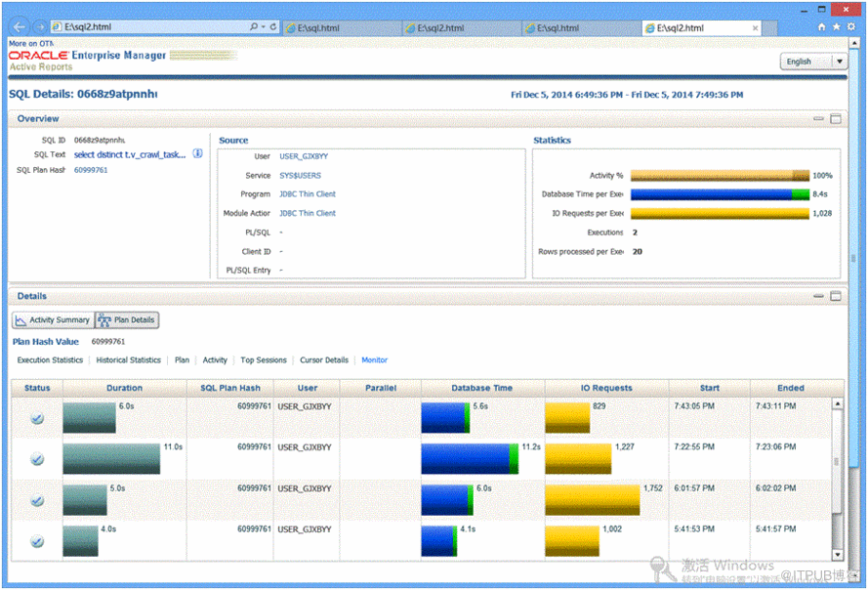Viewport: 868px width, 590px height.
Task: Switch to first E:\sql.html browser tab
Action: [x=342, y=28]
